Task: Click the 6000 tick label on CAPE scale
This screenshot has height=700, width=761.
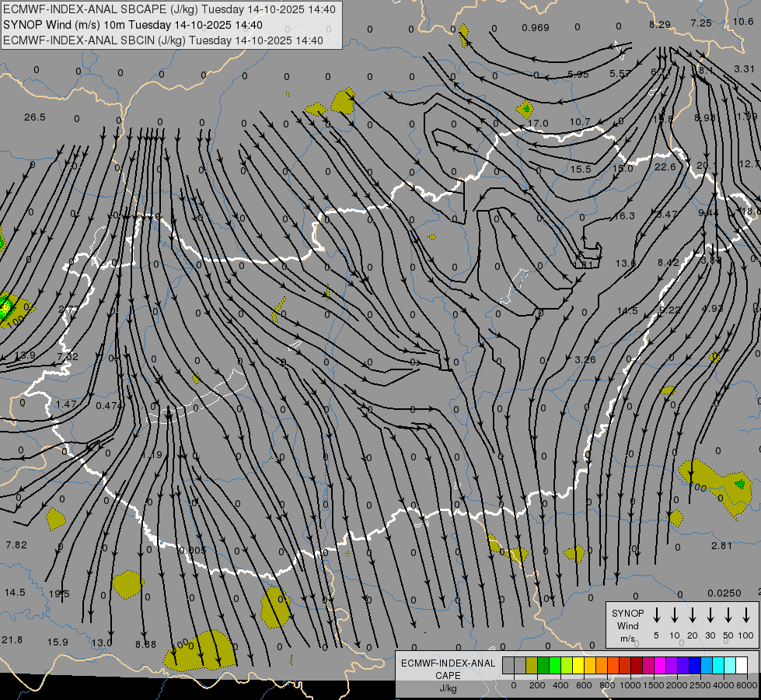Action: coord(747,685)
